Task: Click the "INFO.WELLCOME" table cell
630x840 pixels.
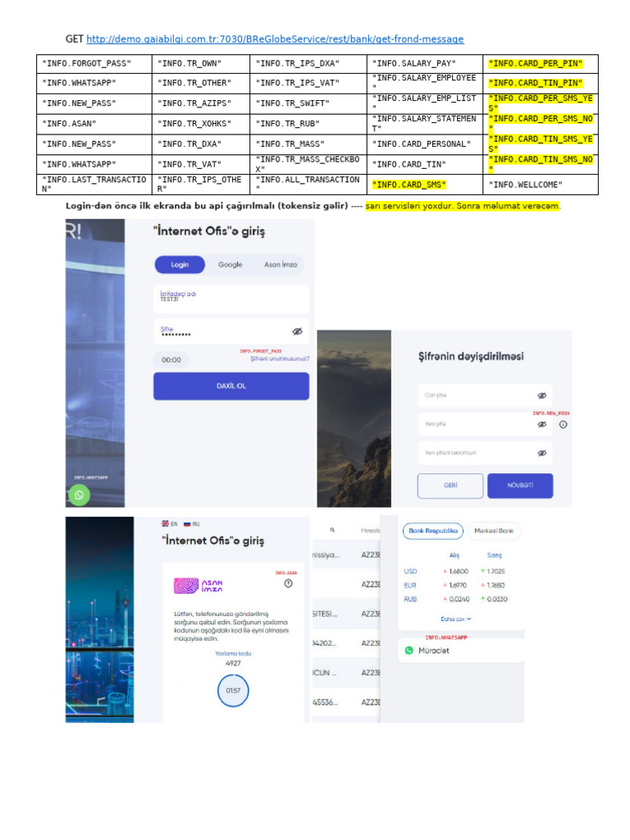Action: tap(541, 185)
